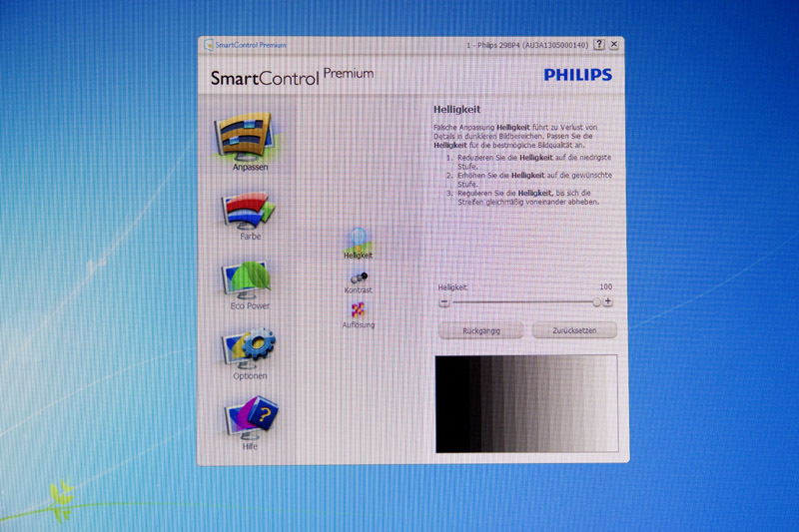The image size is (799, 532).
Task: Close the SmartControl Premium window
Action: (x=614, y=44)
